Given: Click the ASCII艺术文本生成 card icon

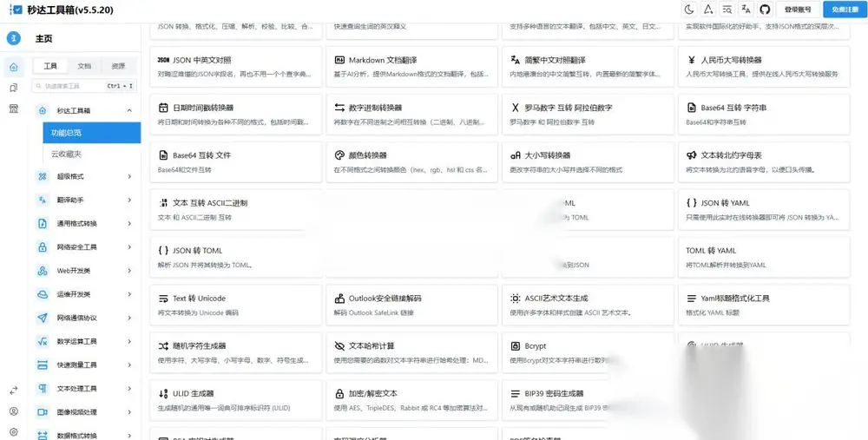Looking at the screenshot, I should [x=516, y=299].
